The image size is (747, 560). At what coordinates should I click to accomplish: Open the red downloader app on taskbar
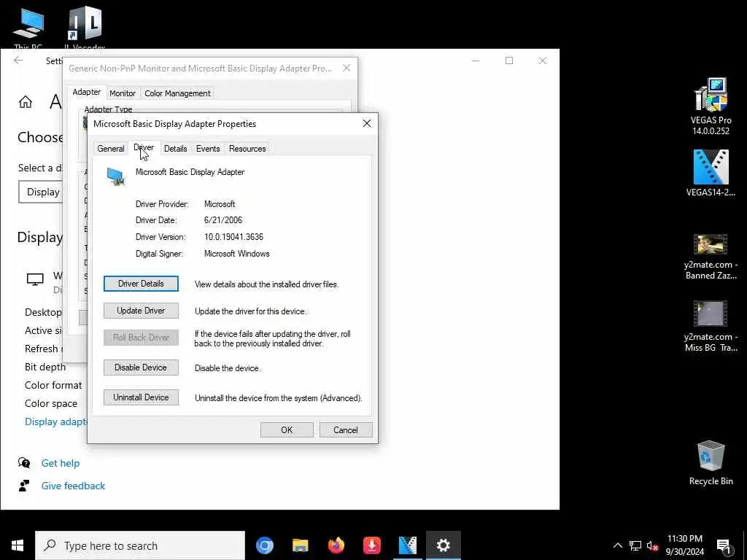coord(371,545)
